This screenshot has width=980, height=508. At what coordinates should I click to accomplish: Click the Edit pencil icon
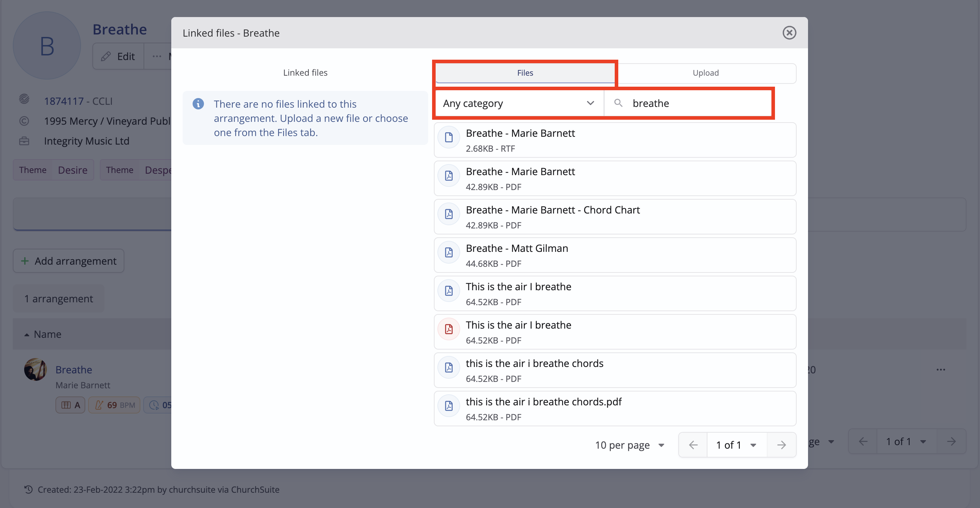tap(106, 56)
